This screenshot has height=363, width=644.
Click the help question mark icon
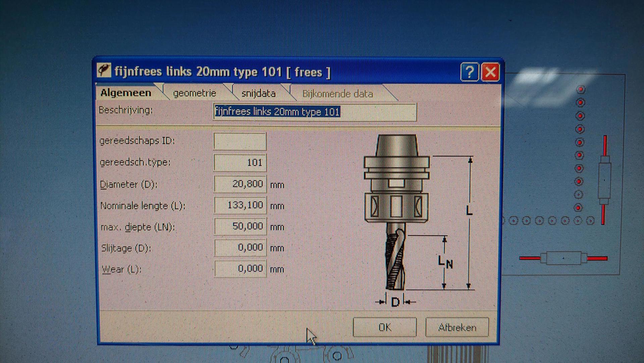(469, 72)
